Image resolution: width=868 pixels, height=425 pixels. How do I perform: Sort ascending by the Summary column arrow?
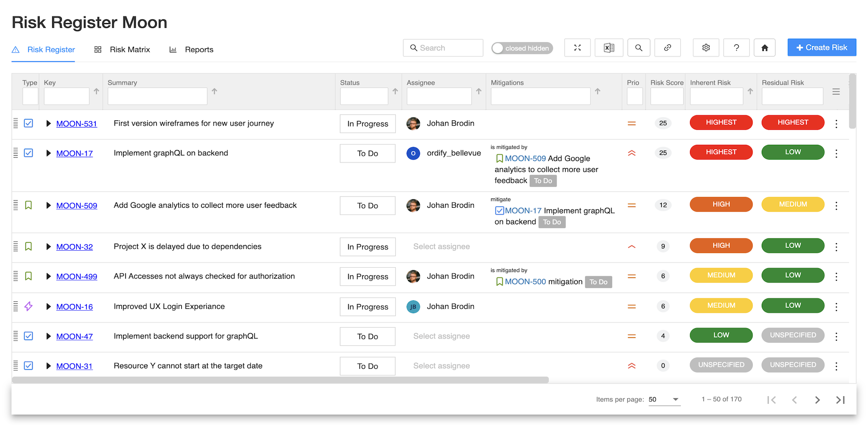(214, 92)
